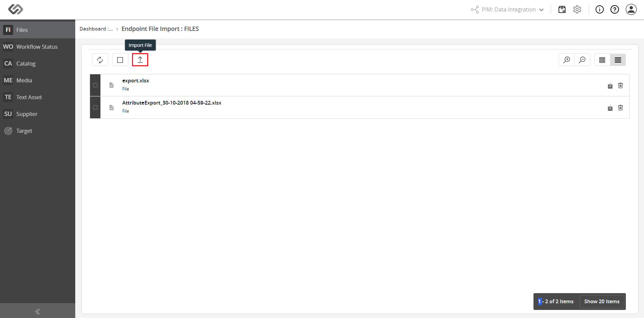Viewport: 644px width, 318px height.
Task: Delete the export.xlsx file
Action: coord(620,85)
